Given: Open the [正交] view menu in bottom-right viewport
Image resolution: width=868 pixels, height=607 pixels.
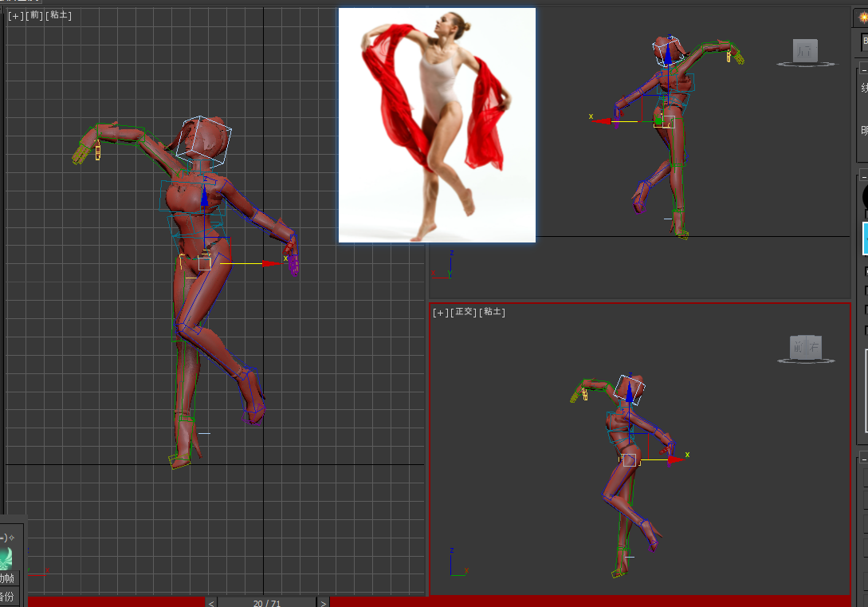Looking at the screenshot, I should coord(463,312).
